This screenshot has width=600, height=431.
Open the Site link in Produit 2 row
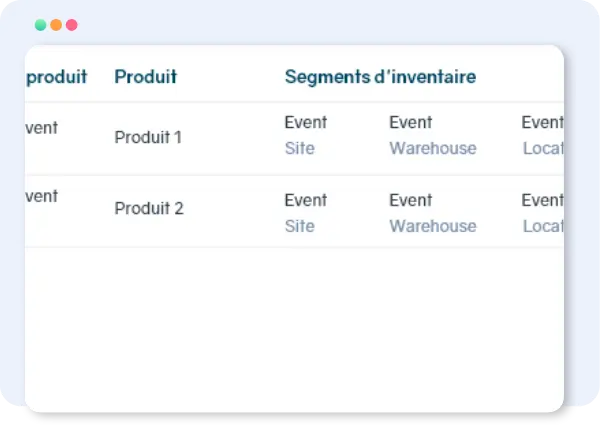pos(299,226)
